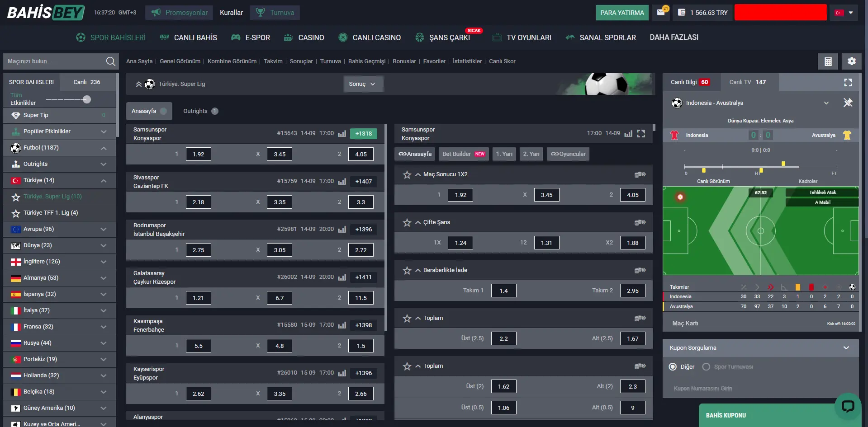
Task: Switch to the Canlı 236 tab
Action: [87, 82]
